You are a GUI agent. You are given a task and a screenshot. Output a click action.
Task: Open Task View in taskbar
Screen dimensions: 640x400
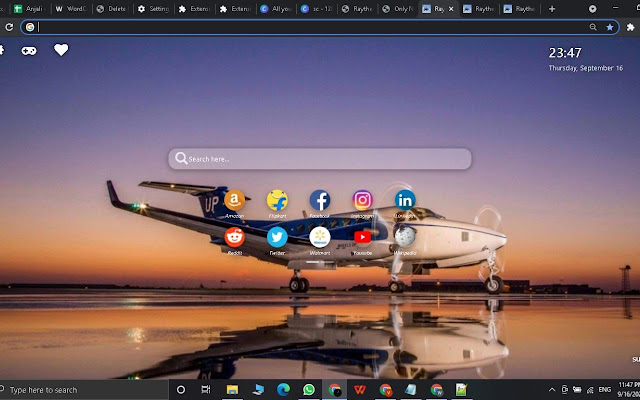pyautogui.click(x=206, y=390)
